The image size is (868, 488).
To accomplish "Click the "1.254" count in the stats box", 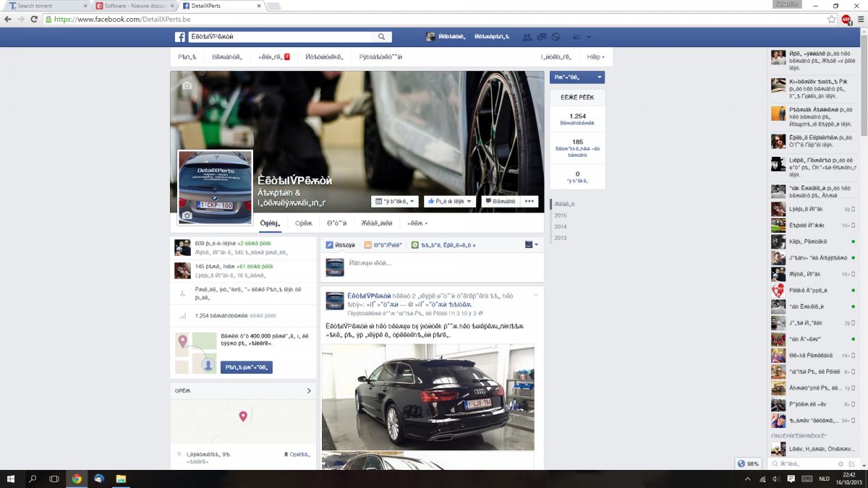I will pyautogui.click(x=577, y=116).
